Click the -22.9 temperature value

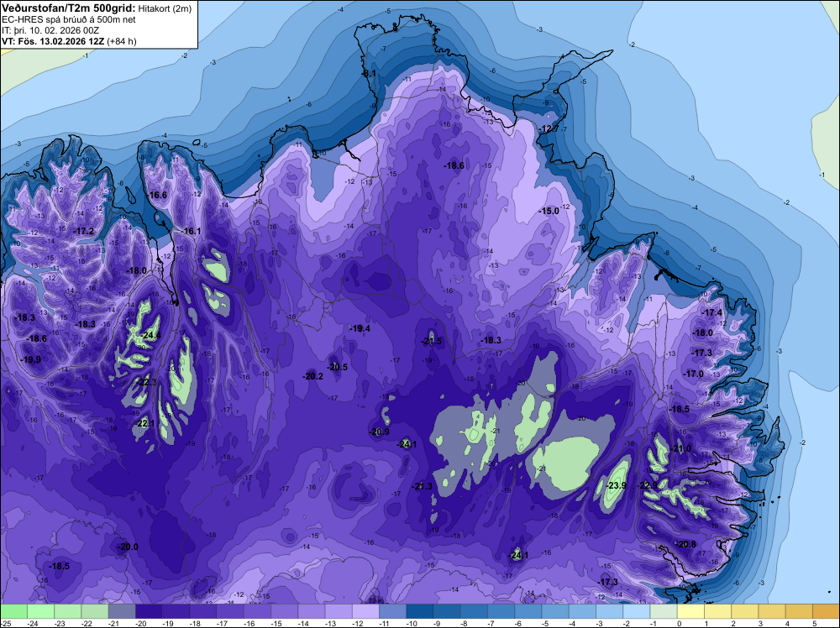click(x=647, y=485)
